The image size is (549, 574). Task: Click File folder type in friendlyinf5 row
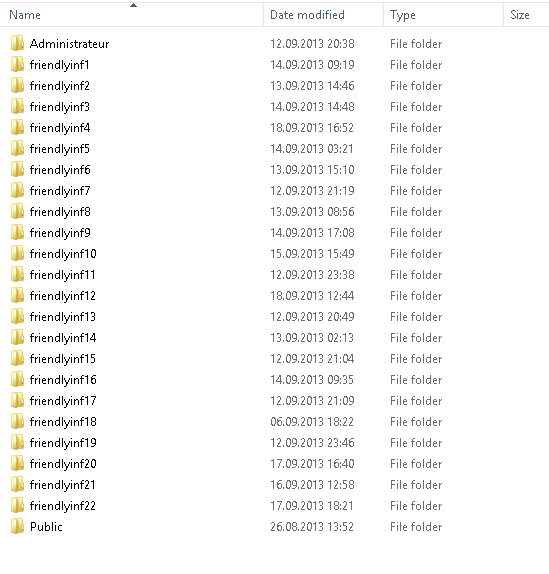pos(416,149)
